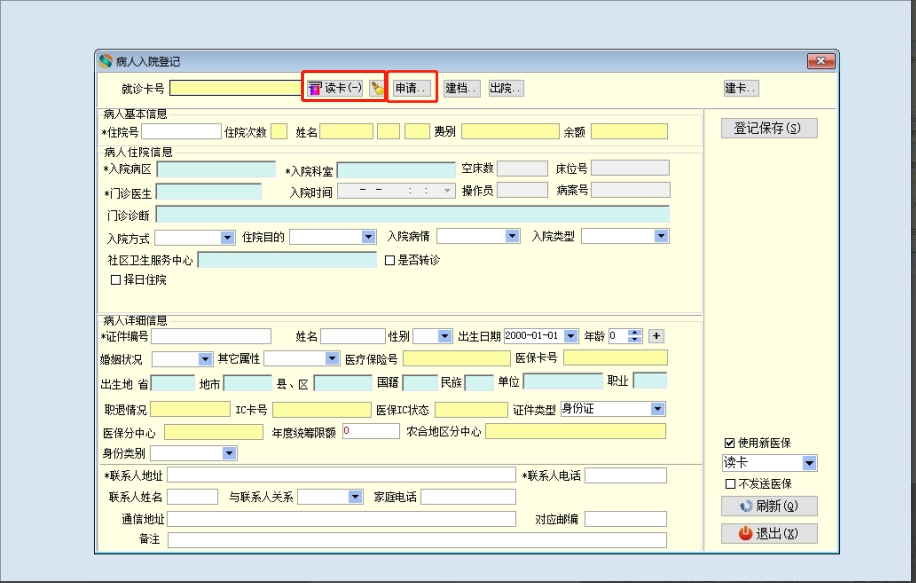Click the 职业 input field

[650, 380]
